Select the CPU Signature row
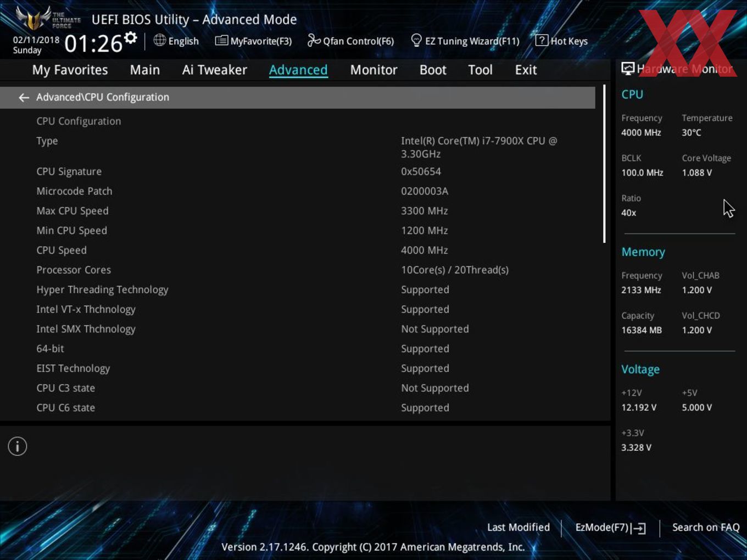 tap(69, 172)
